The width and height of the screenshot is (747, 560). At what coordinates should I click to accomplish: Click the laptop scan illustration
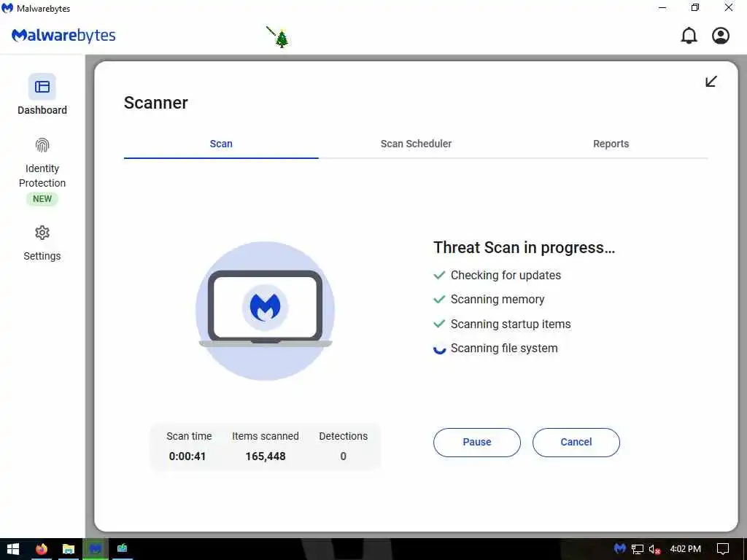point(266,311)
